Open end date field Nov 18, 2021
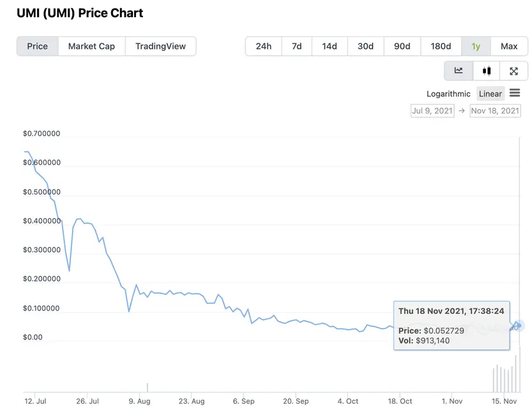This screenshot has height=416, width=532. coord(495,110)
